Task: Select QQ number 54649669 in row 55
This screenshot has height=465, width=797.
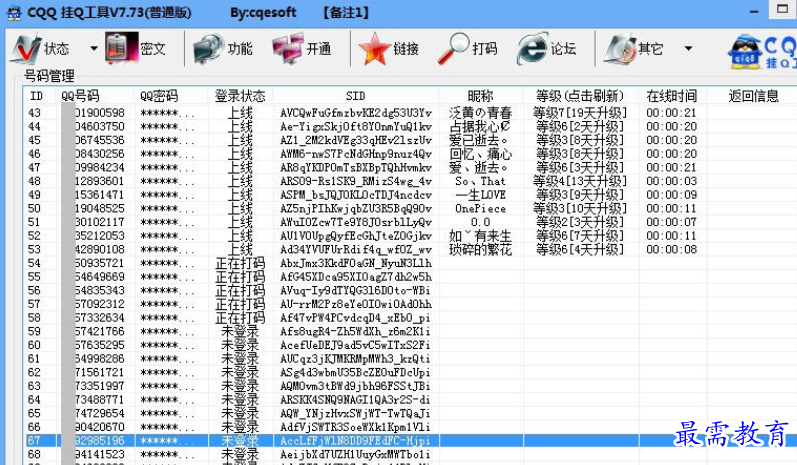Action: pyautogui.click(x=100, y=277)
